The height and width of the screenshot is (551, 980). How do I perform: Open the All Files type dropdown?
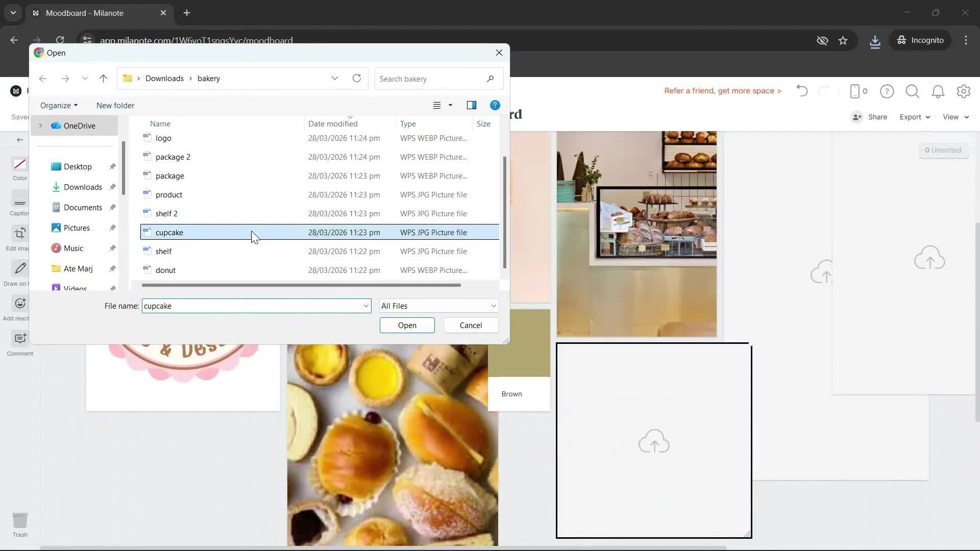coord(438,306)
